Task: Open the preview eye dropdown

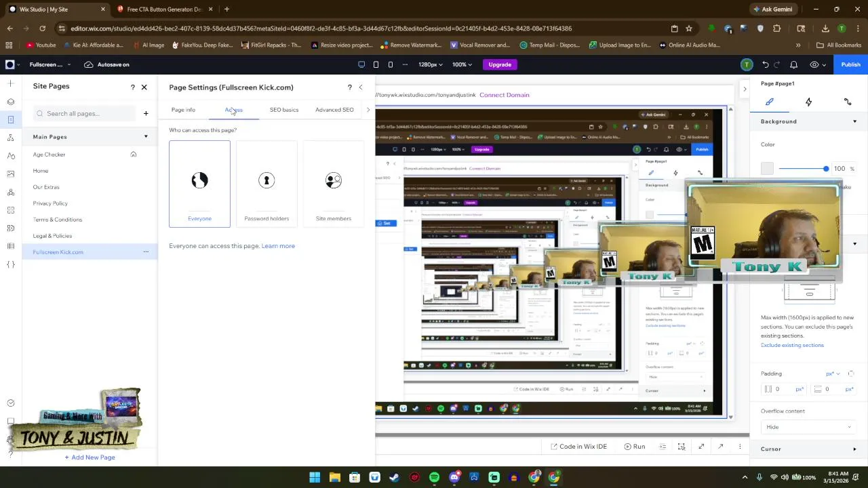Action: [x=817, y=64]
